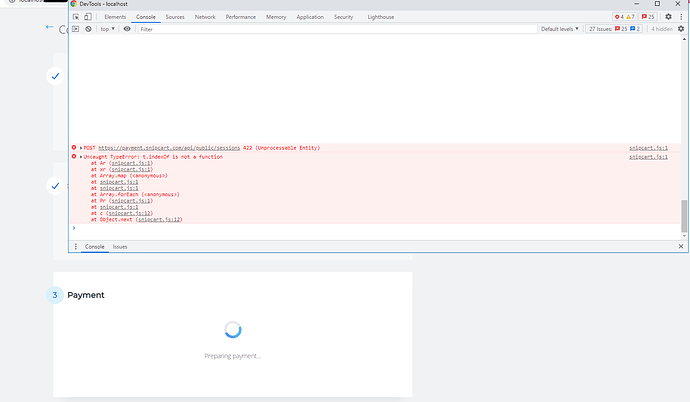Open the Network tab
The image size is (690, 402).
[x=205, y=17]
